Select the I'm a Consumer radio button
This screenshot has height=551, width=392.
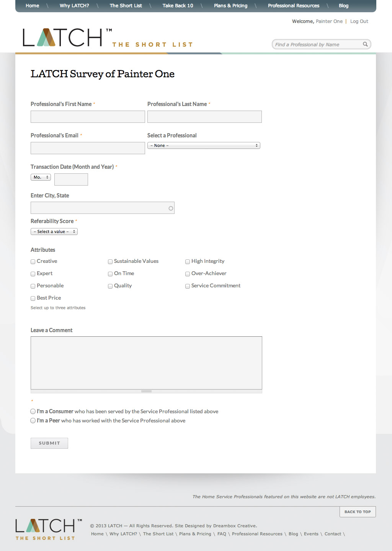33,411
